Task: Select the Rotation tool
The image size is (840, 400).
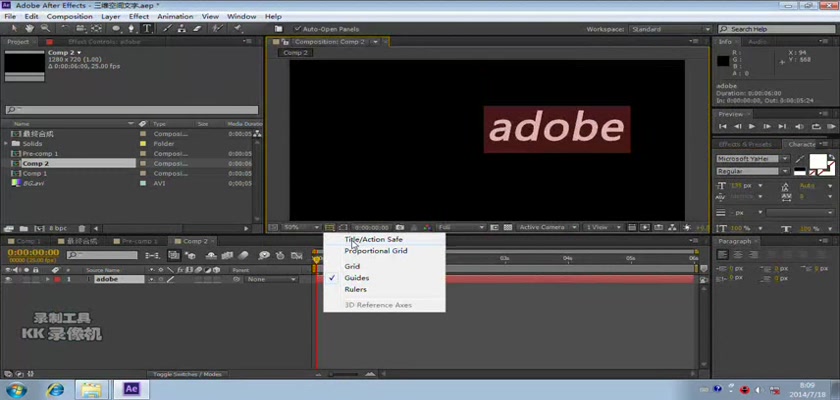Action: click(65, 28)
